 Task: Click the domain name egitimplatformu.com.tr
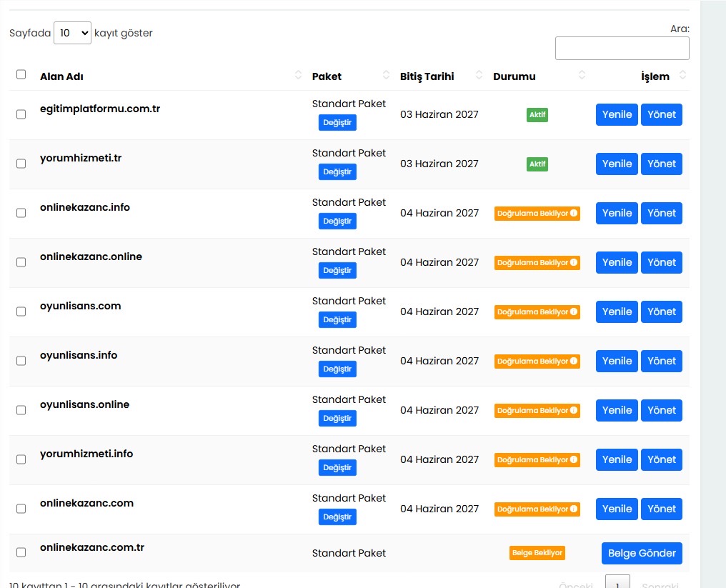click(x=100, y=109)
